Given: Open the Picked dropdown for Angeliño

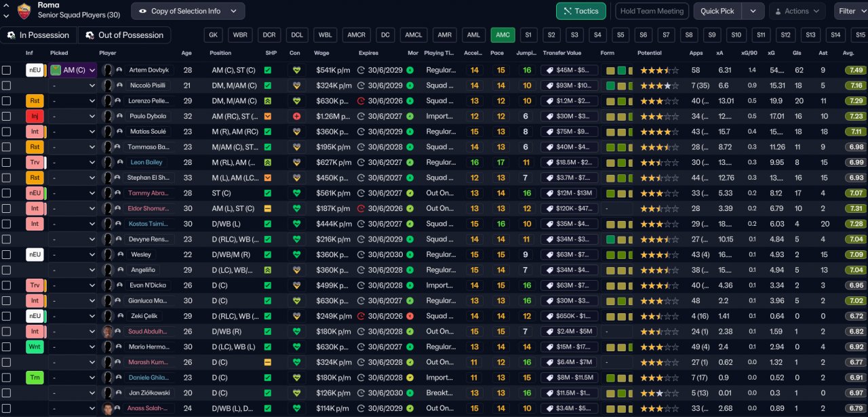Looking at the screenshot, I should click(x=73, y=270).
